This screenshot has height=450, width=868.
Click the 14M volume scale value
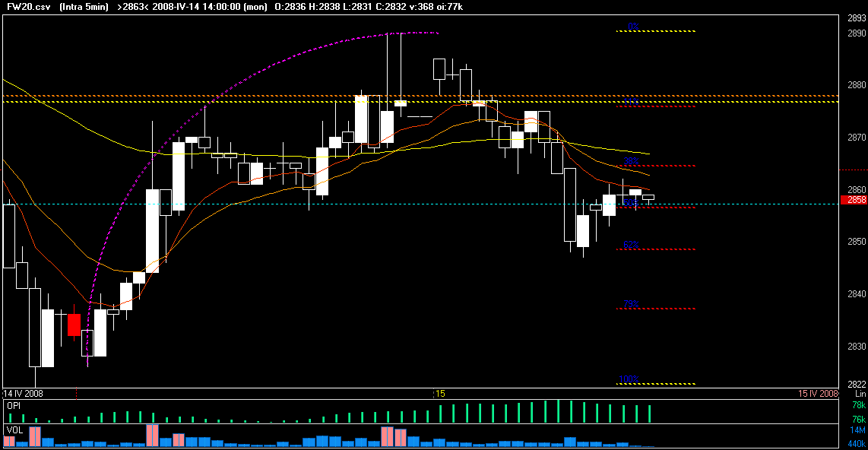858,430
